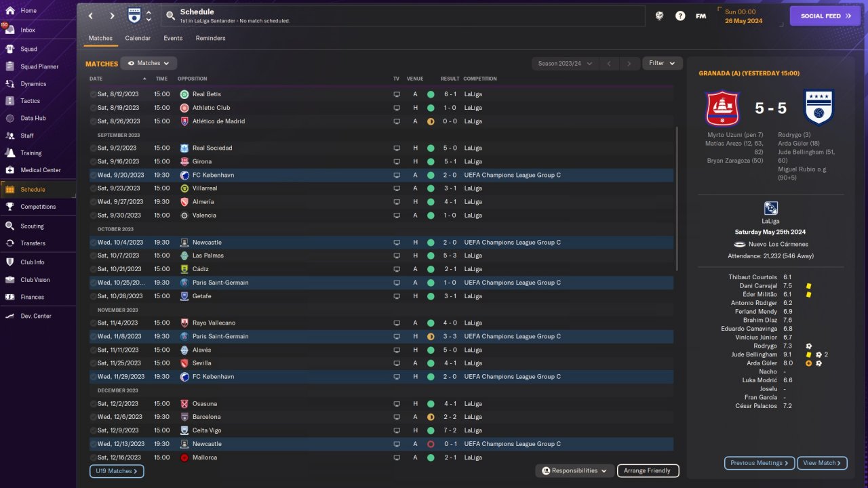This screenshot has width=868, height=488.
Task: Go forward with the right navigation arrow
Action: coord(113,16)
